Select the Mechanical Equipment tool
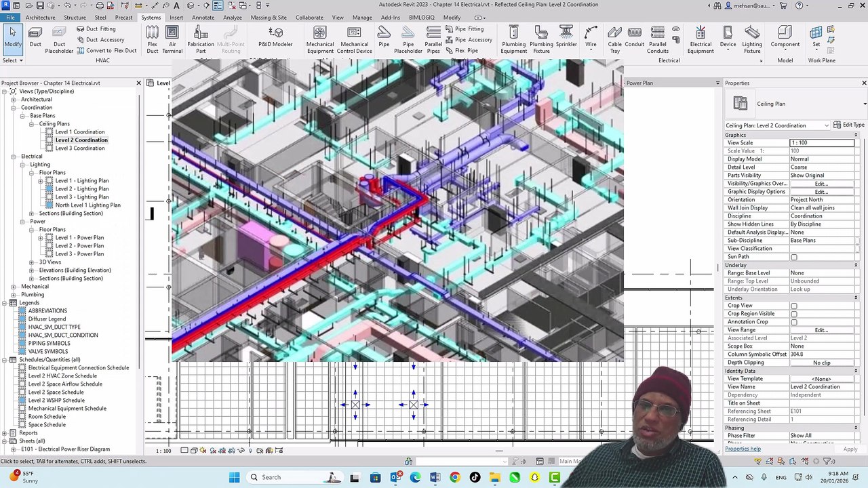Viewport: 868px width, 488px height. pos(320,40)
